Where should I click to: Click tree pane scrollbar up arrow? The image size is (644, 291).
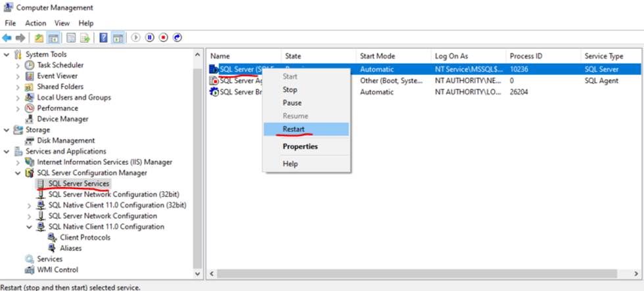pyautogui.click(x=197, y=55)
